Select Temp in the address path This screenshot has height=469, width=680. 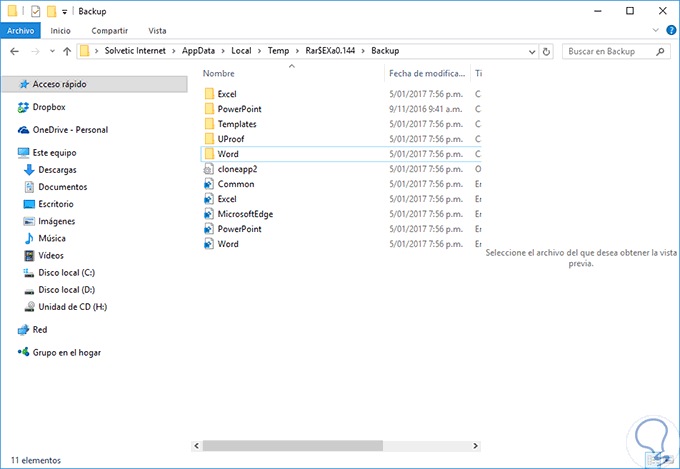(x=278, y=51)
